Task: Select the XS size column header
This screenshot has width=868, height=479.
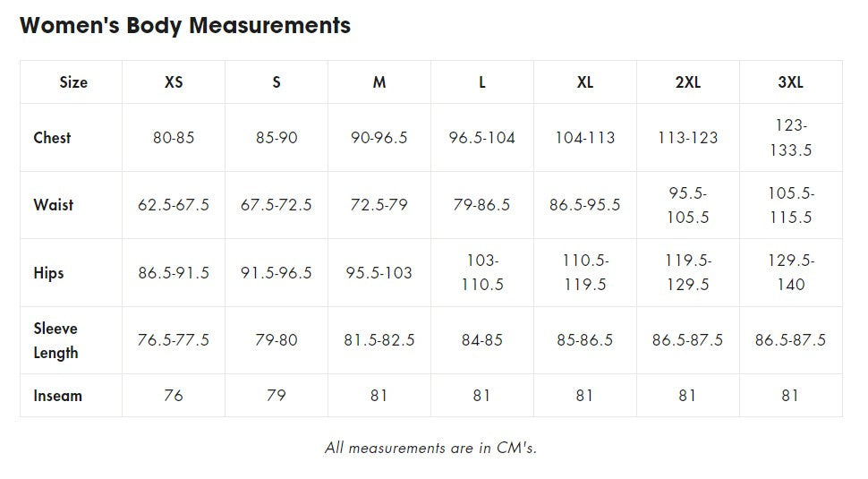Action: (x=174, y=82)
